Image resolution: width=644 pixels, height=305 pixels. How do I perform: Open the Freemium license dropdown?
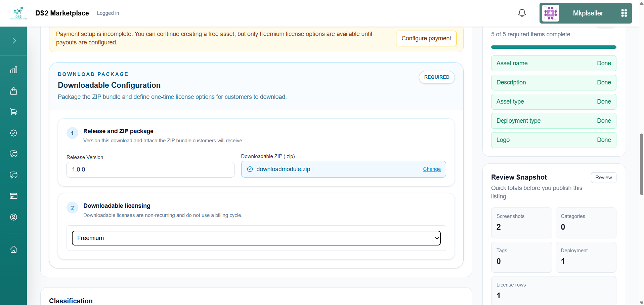pos(256,238)
